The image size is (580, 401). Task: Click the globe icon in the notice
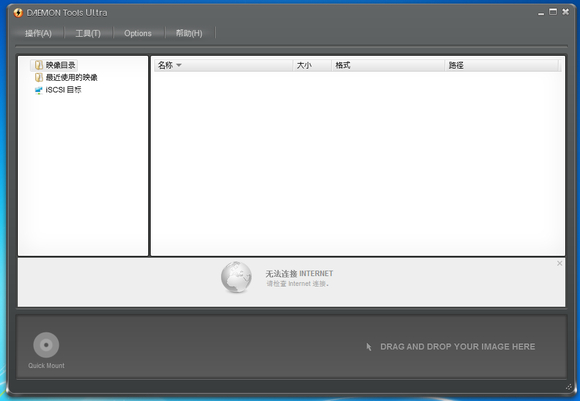click(x=236, y=277)
